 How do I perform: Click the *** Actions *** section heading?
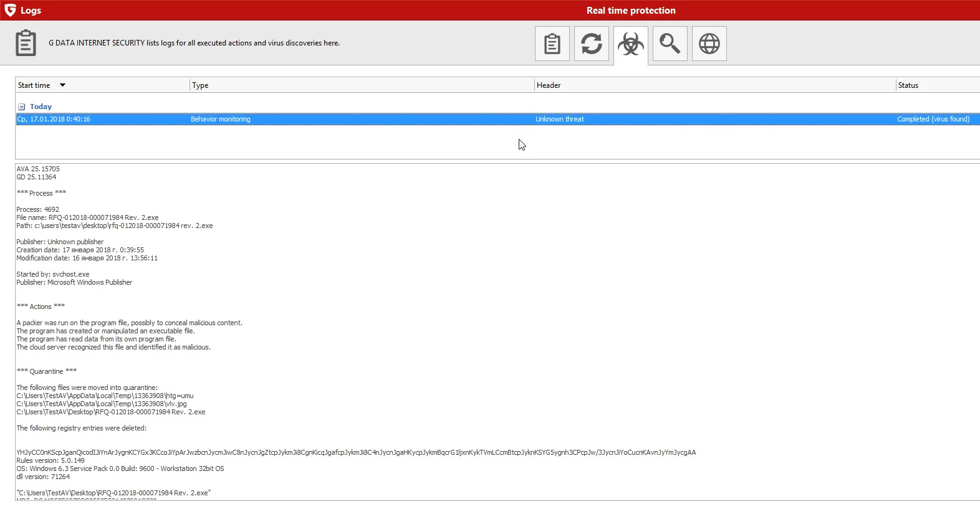(x=41, y=307)
